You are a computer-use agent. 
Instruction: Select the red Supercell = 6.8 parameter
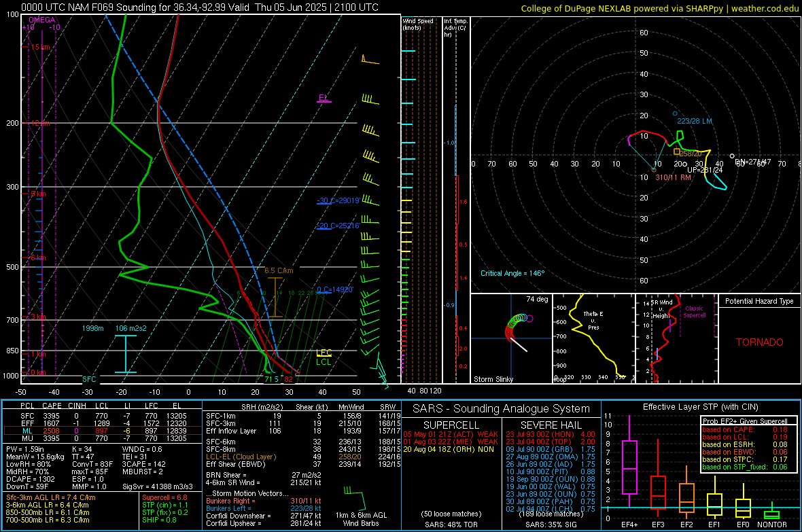[164, 498]
